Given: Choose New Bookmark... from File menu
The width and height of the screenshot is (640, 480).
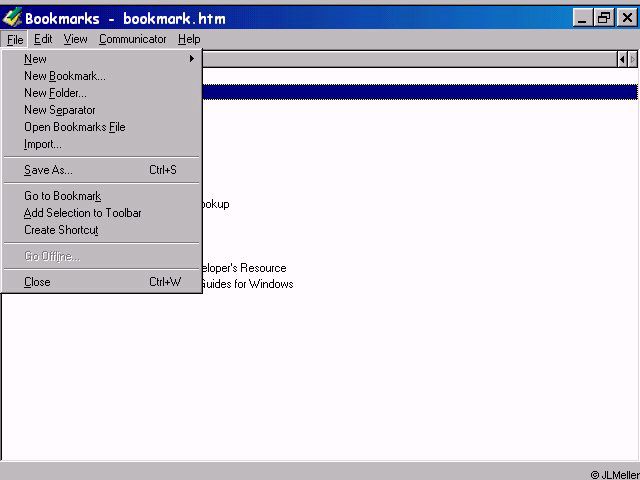Looking at the screenshot, I should tap(102, 76).
